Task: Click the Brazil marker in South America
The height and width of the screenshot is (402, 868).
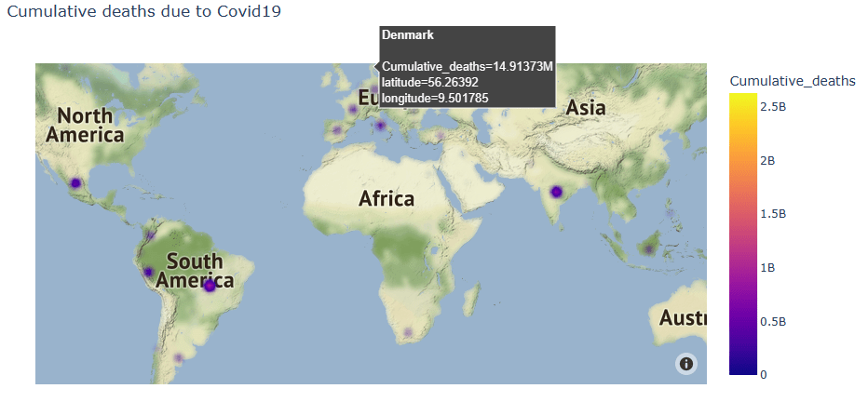Action: pyautogui.click(x=209, y=287)
